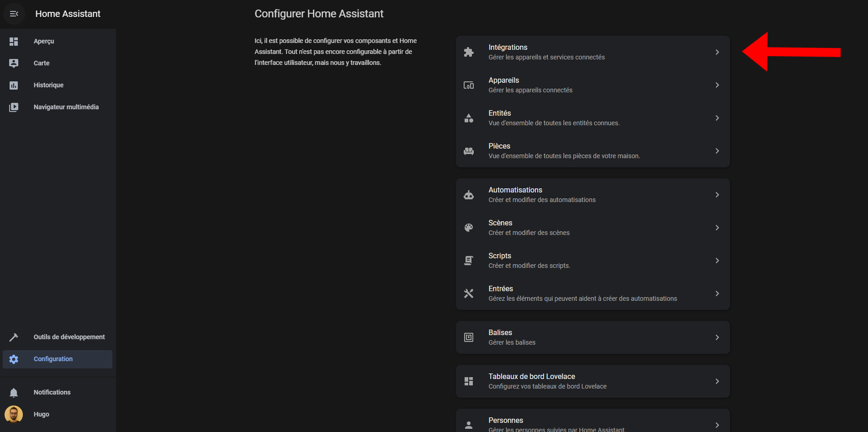The height and width of the screenshot is (432, 868).
Task: Click the Lovelace dashboards grid icon
Action: 469,381
